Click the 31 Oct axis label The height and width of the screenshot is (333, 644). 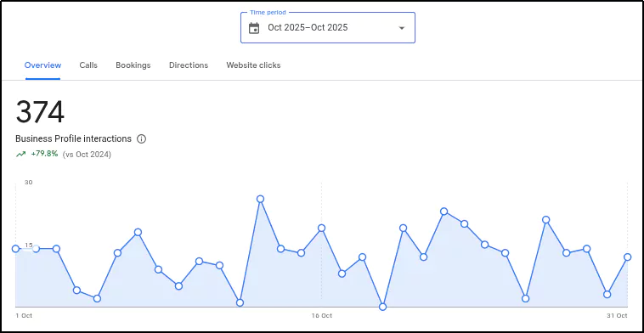617,316
